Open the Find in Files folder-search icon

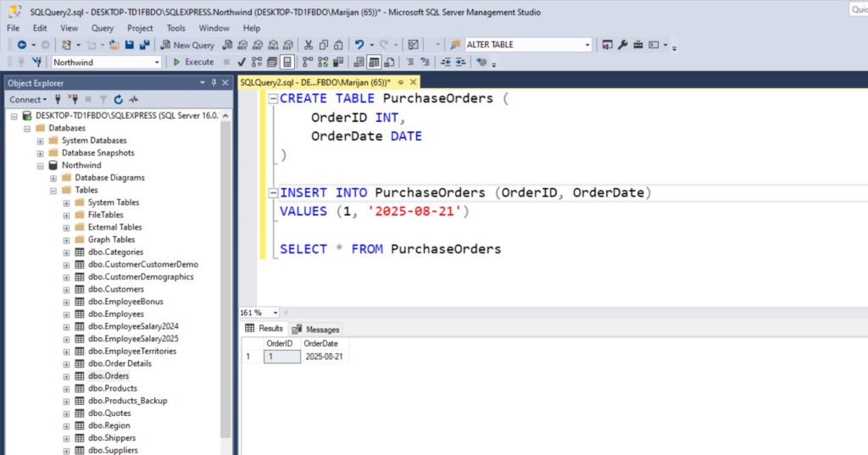tap(455, 45)
